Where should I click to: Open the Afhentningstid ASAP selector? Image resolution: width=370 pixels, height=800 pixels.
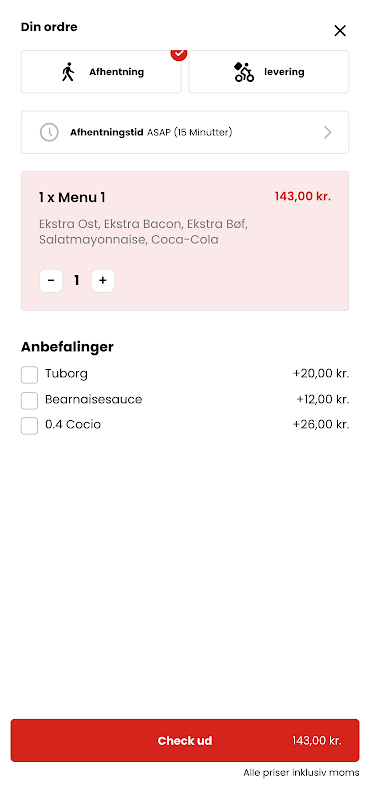(185, 132)
